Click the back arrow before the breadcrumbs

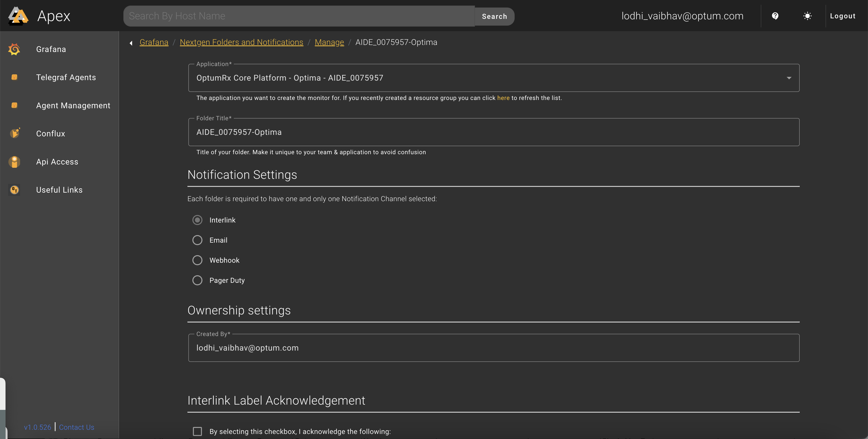pyautogui.click(x=131, y=43)
